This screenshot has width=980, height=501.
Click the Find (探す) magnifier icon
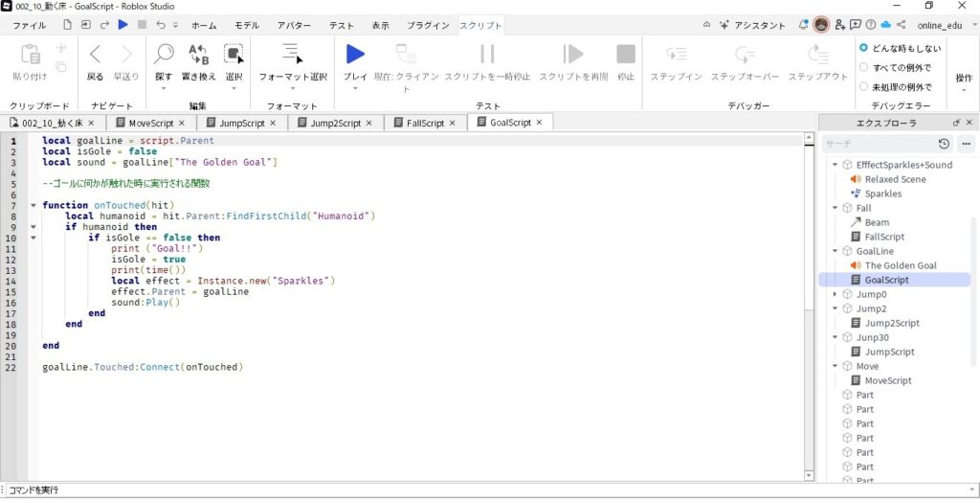click(x=165, y=54)
